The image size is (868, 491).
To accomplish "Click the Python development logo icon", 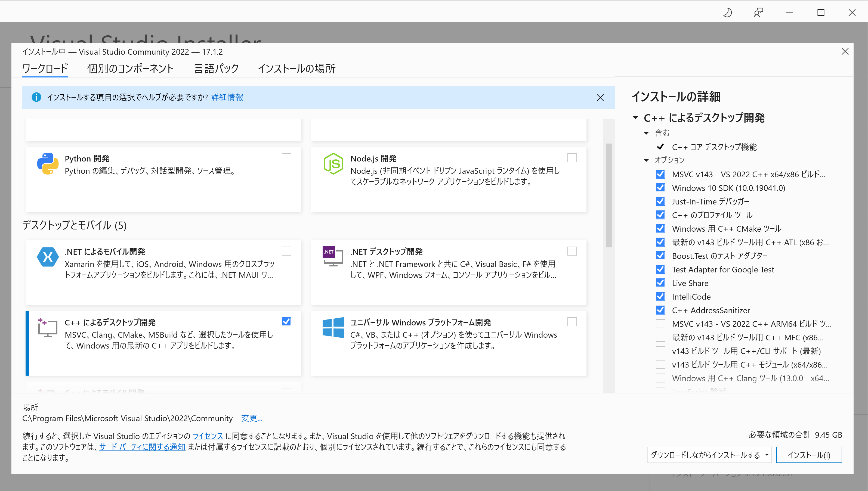I will tap(48, 164).
